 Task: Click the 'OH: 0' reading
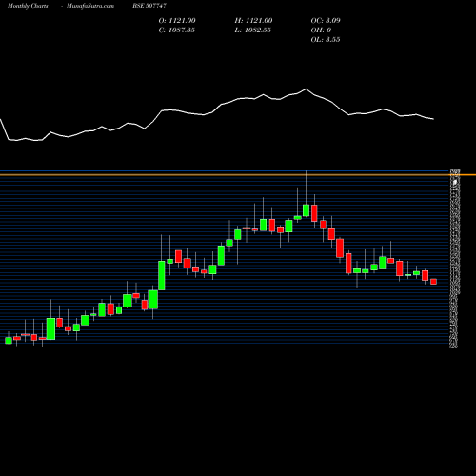coord(321,30)
